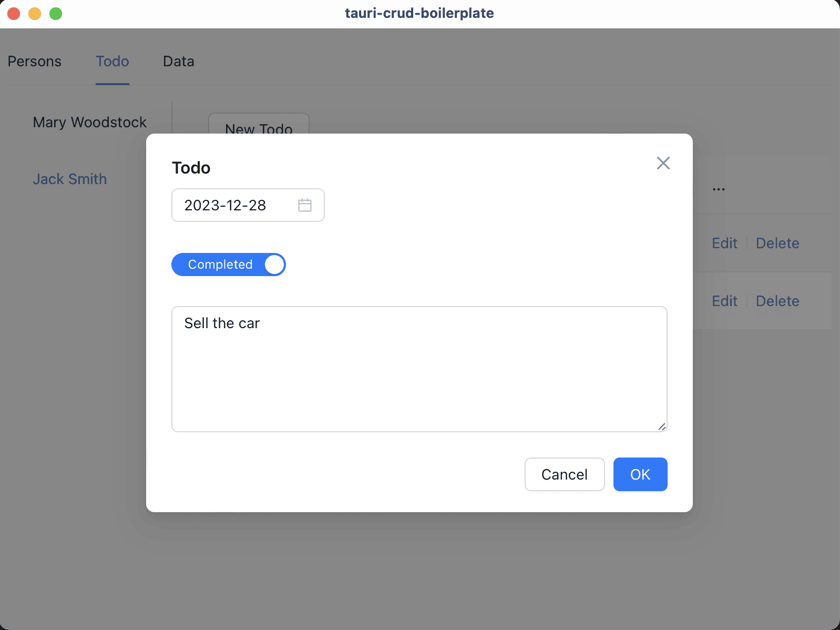Edit the first todo row
The height and width of the screenshot is (630, 840).
pos(724,243)
